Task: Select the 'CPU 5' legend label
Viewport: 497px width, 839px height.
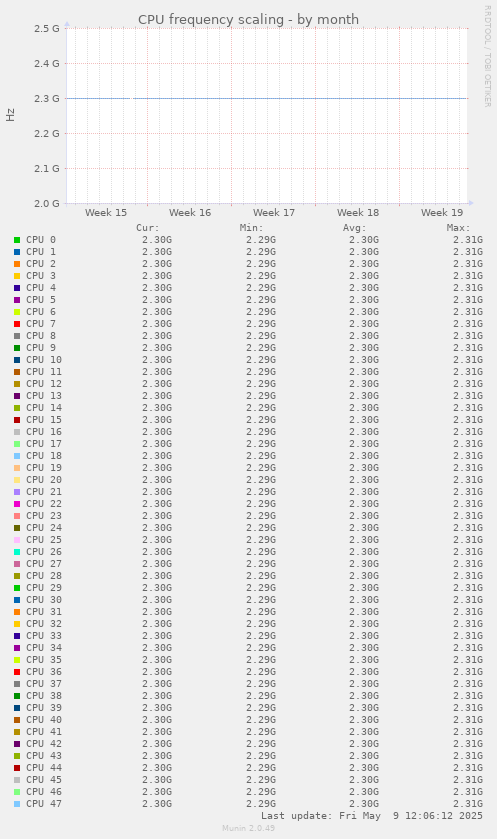Action: pos(41,300)
